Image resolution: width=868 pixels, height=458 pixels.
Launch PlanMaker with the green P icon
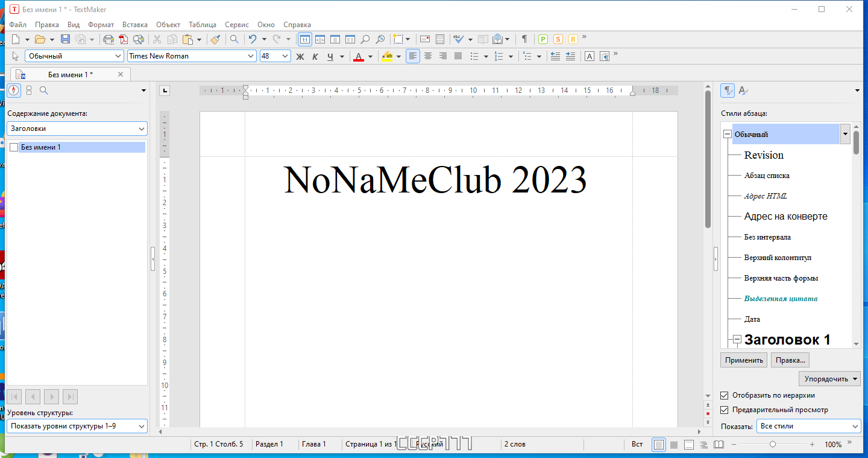542,39
